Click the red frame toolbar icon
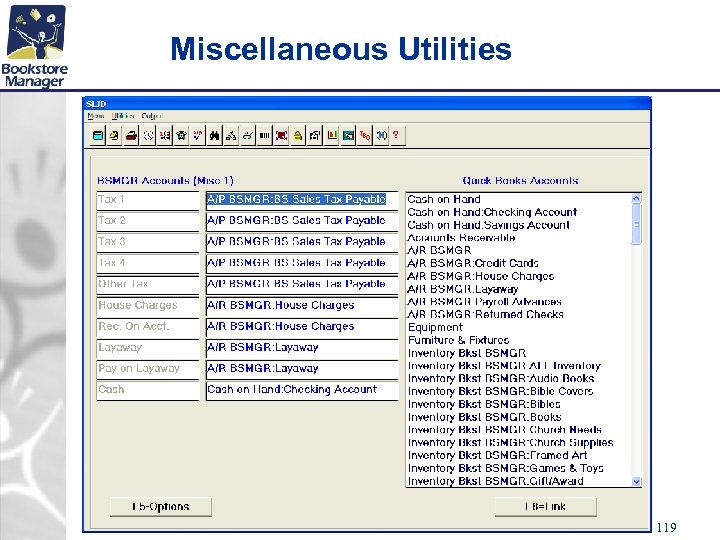 [x=281, y=135]
